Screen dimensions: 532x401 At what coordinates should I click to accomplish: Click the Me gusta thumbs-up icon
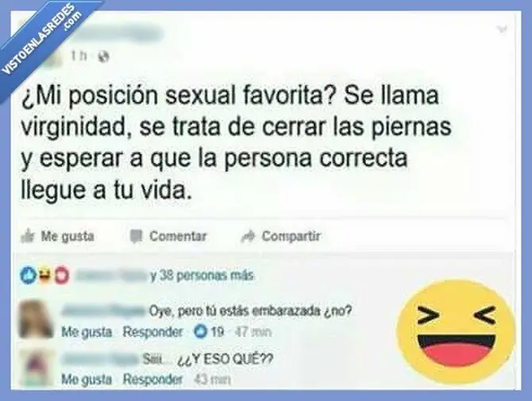[x=28, y=236]
